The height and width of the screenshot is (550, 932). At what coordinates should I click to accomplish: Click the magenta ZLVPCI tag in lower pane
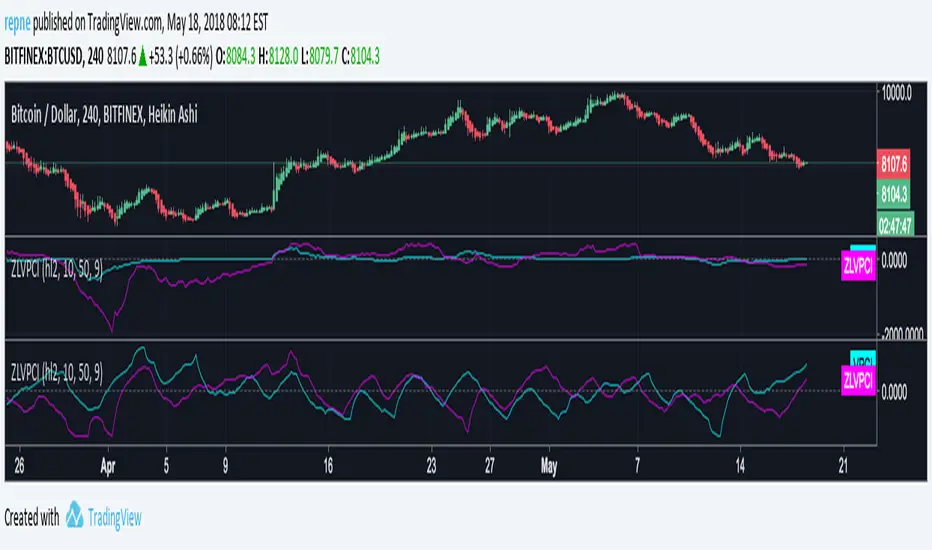point(860,380)
